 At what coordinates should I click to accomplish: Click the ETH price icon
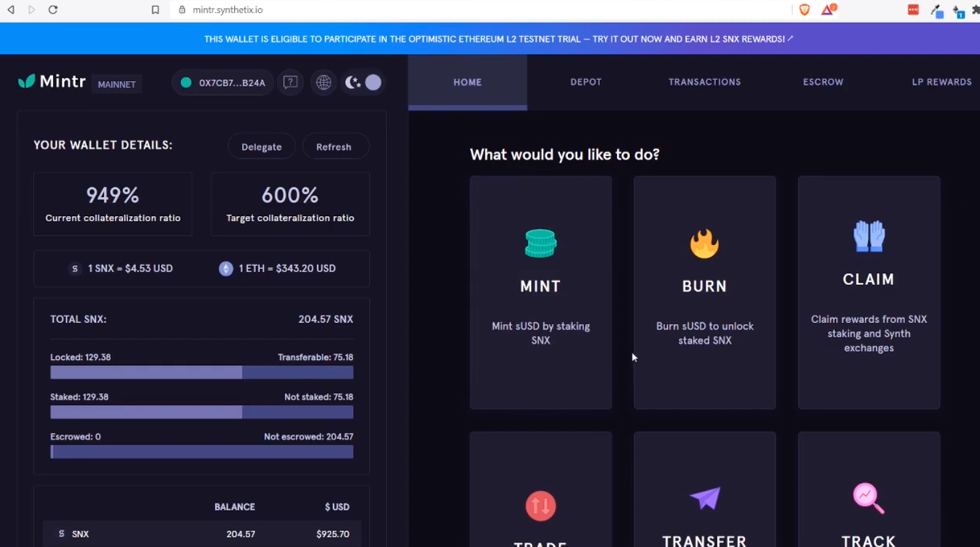pos(226,269)
